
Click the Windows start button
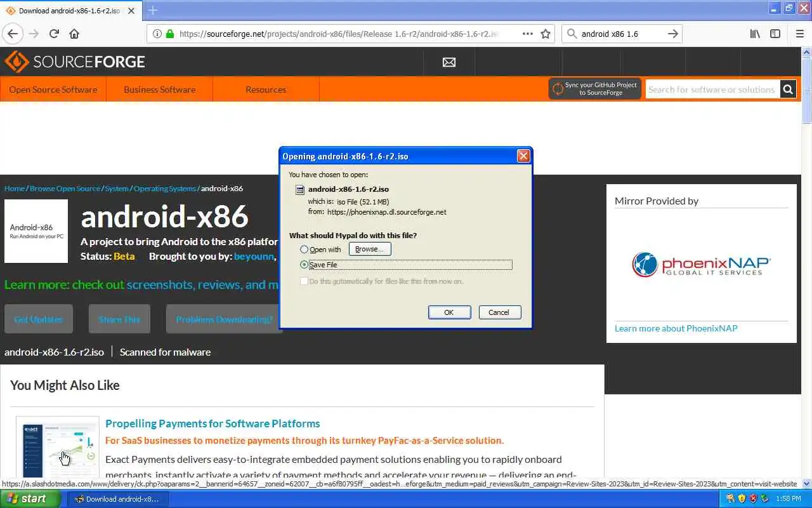30,498
